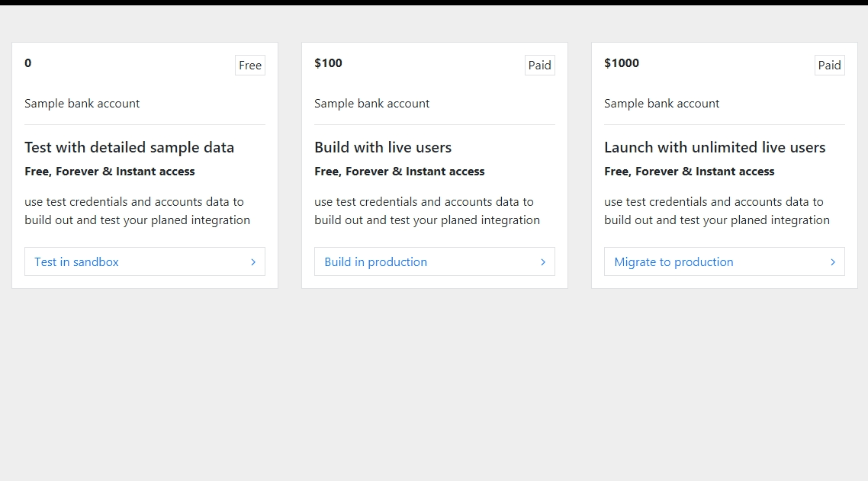Click Free, Forever & Instant access on the last card
The height and width of the screenshot is (481, 868).
click(689, 172)
